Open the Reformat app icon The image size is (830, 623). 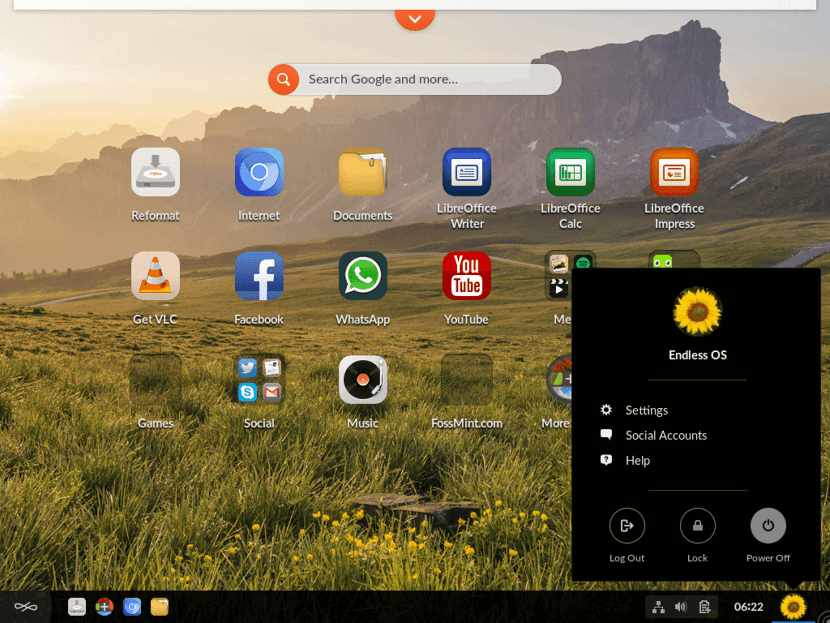(x=155, y=173)
